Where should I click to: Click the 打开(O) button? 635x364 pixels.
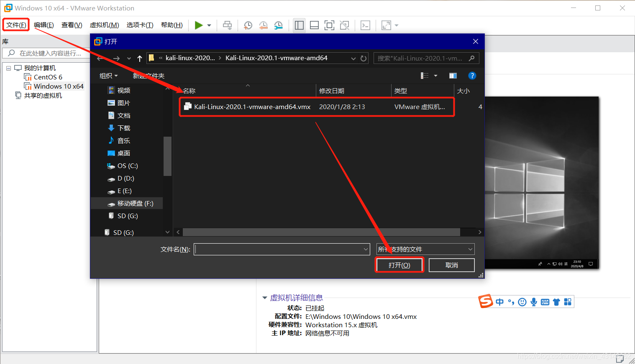(x=399, y=265)
